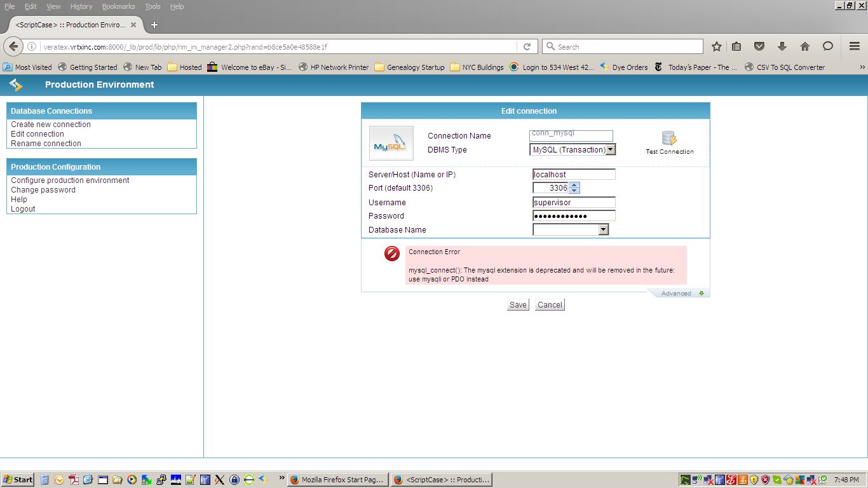Click the Firefox back arrow button

click(14, 46)
